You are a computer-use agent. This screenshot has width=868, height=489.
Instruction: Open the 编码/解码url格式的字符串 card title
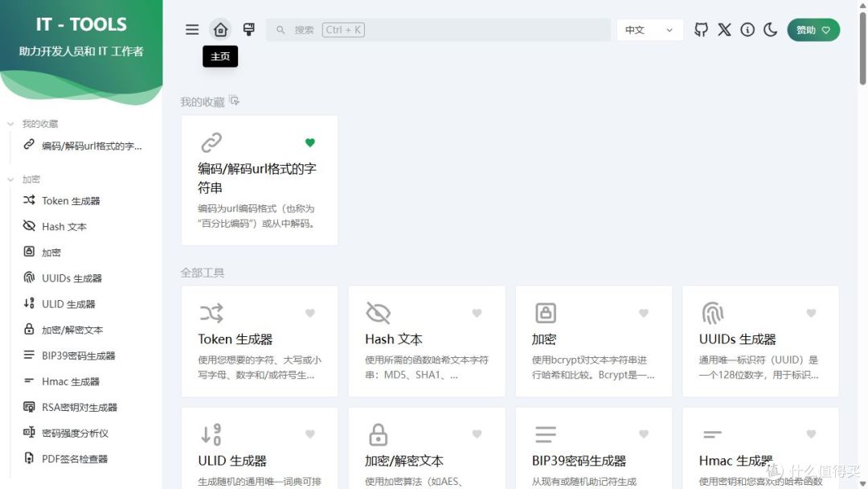(x=257, y=178)
